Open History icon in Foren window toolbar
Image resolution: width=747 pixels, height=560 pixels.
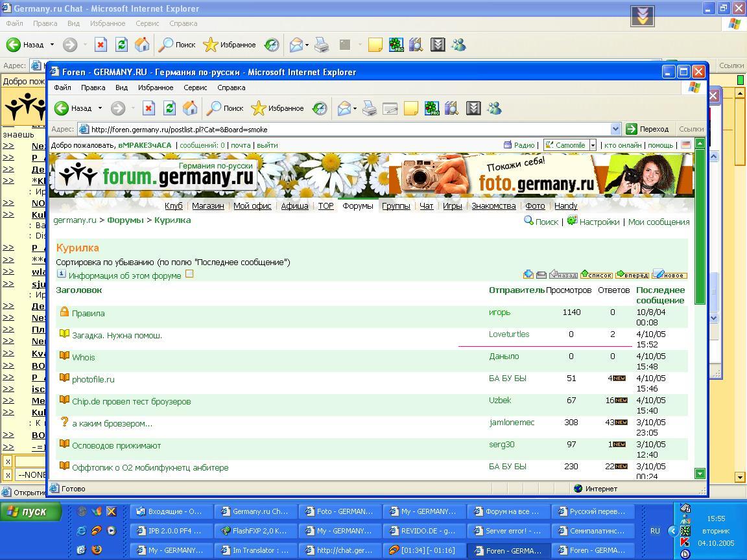click(320, 108)
